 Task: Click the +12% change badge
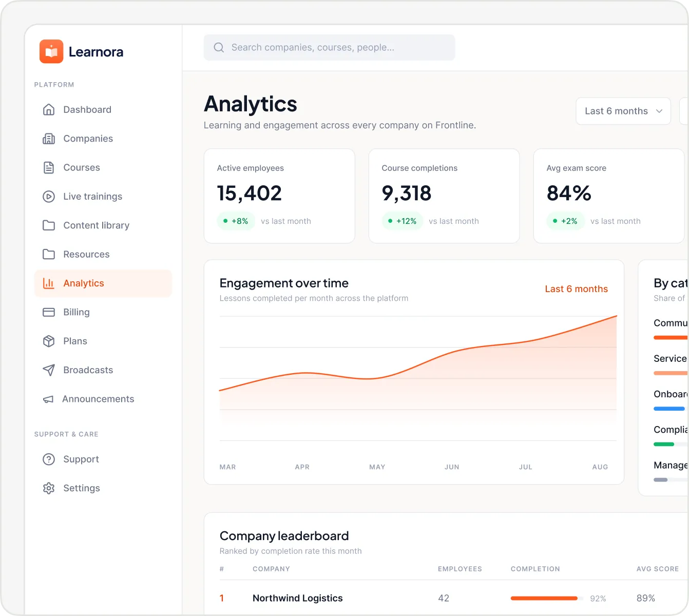coord(403,221)
